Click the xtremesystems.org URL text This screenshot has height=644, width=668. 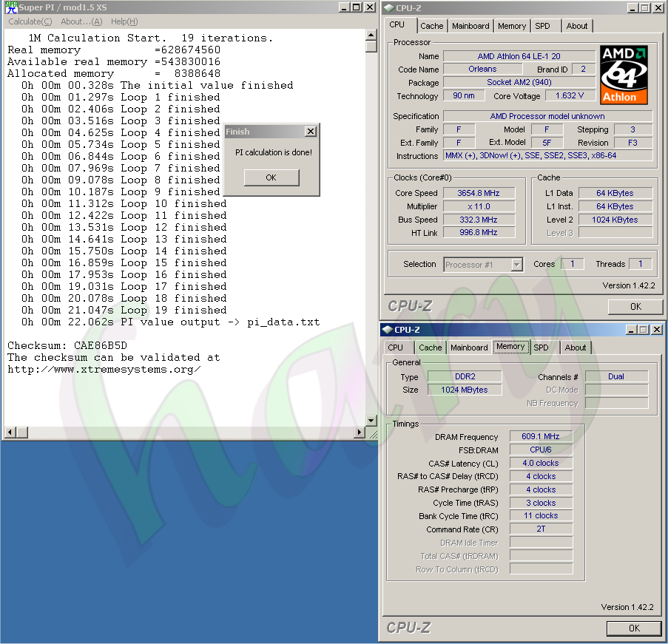[104, 369]
